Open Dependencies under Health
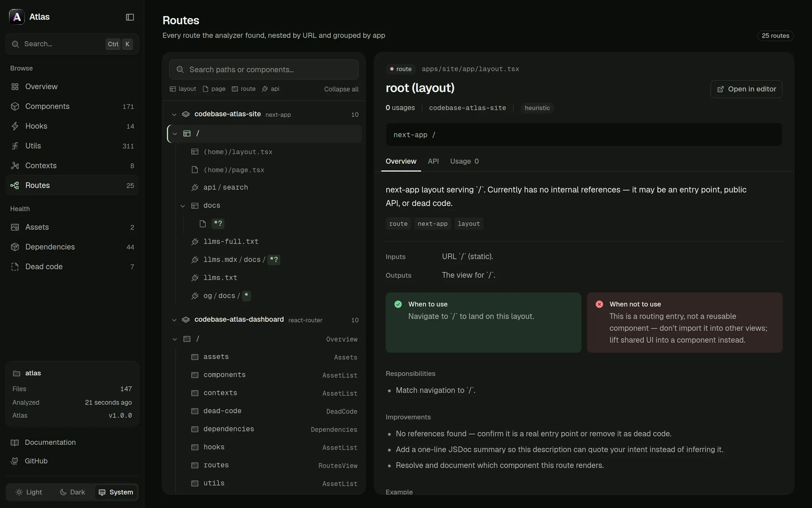Image resolution: width=812 pixels, height=508 pixels. pos(72,247)
